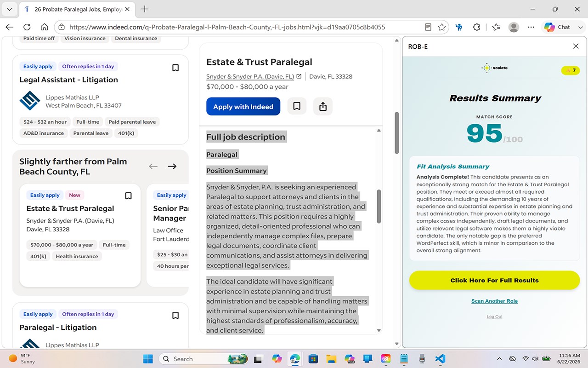Open the browser profile avatar
The height and width of the screenshot is (368, 588).
tap(514, 27)
